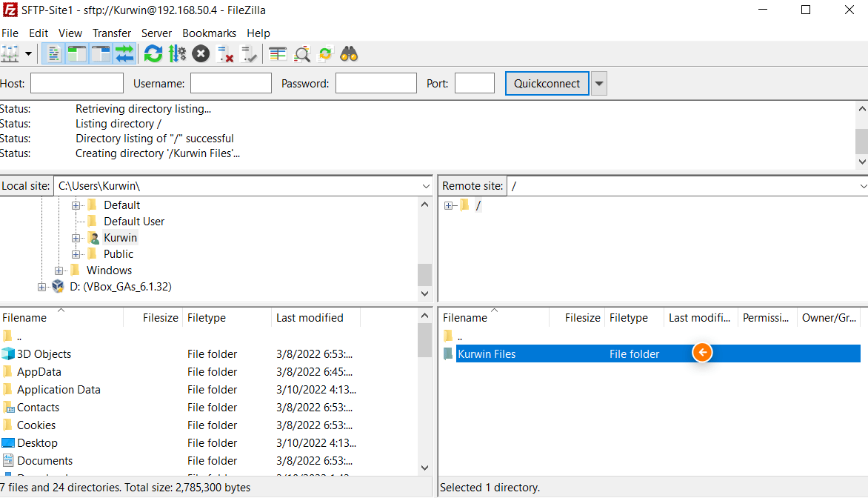Image resolution: width=868 pixels, height=498 pixels.
Task: Toggle the transfer queue display
Action: coord(124,53)
